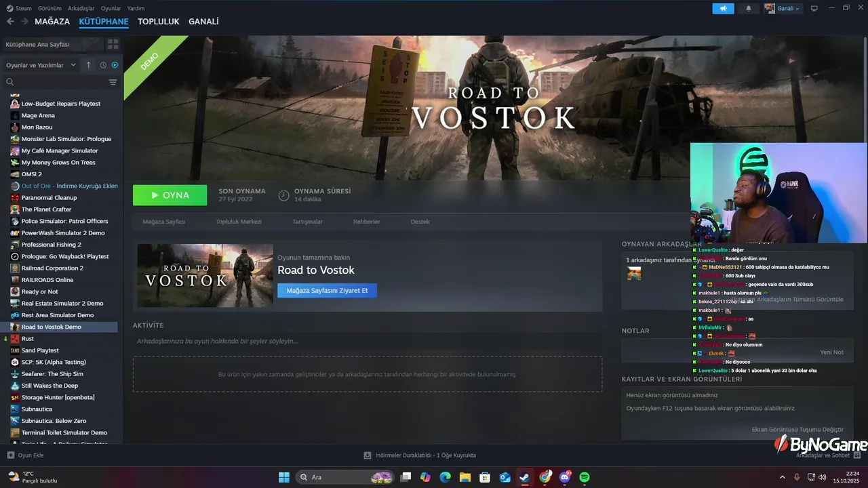Open the Tartışmalar link
The height and width of the screenshot is (488, 868).
pyautogui.click(x=307, y=222)
